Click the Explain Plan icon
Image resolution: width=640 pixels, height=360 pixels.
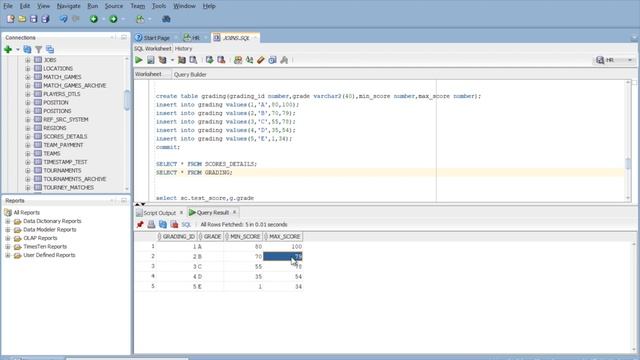(x=162, y=60)
